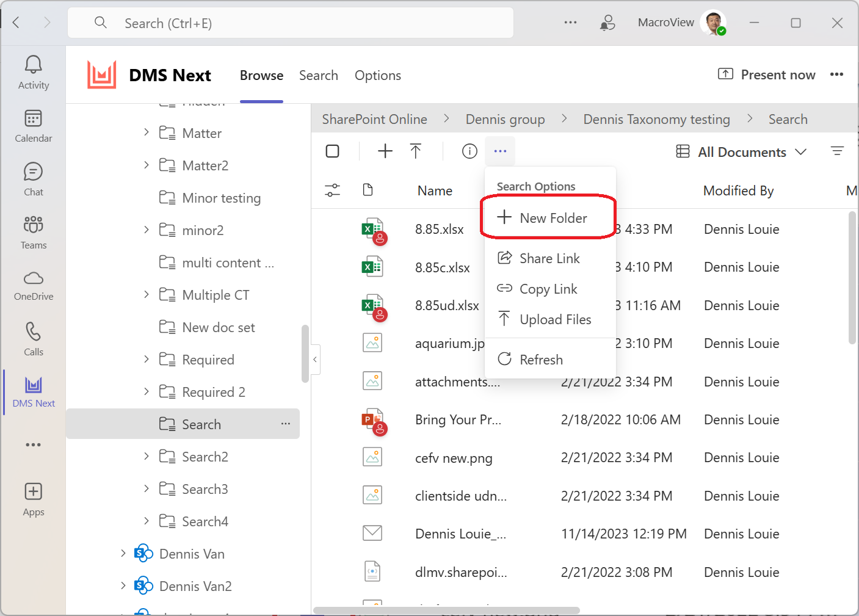
Task: Choose Copy Link from the menu
Action: [550, 289]
